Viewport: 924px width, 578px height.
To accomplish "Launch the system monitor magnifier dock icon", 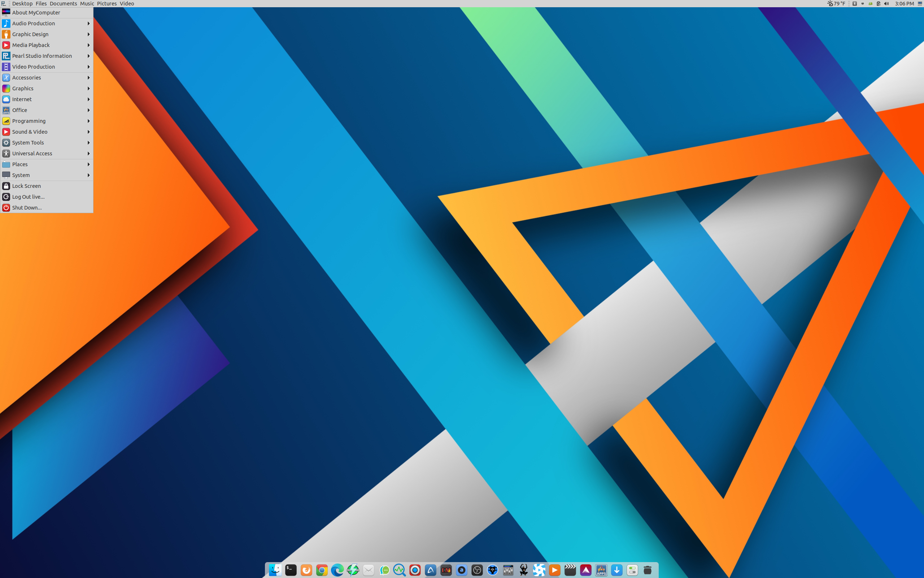I will click(400, 570).
